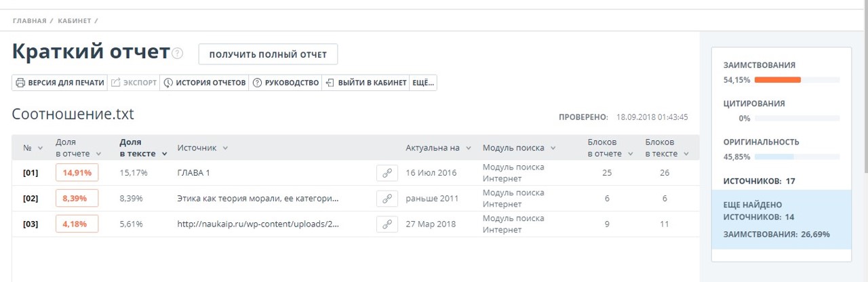Click Главная breadcrumb link

[29, 21]
